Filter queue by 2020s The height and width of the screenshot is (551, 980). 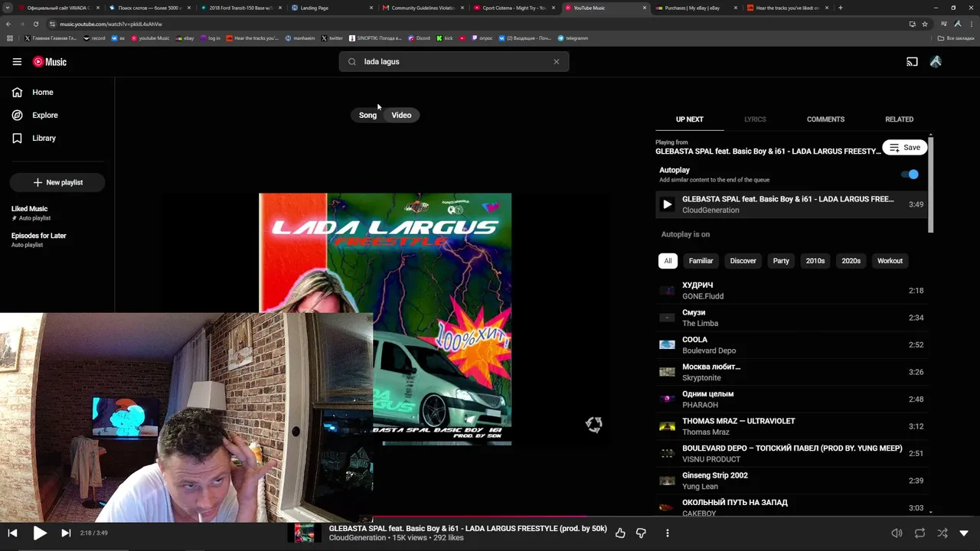(x=851, y=261)
